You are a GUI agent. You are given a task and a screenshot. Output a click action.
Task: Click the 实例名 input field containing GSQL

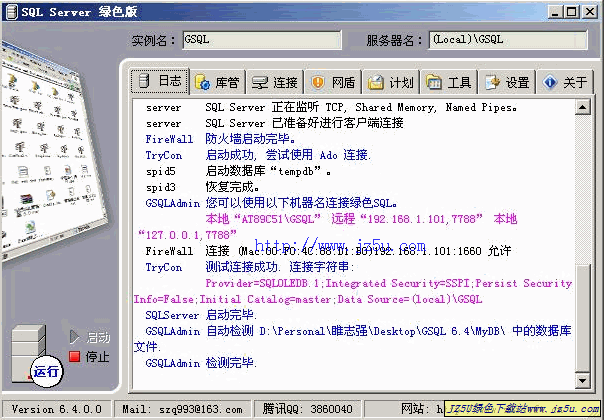click(262, 40)
